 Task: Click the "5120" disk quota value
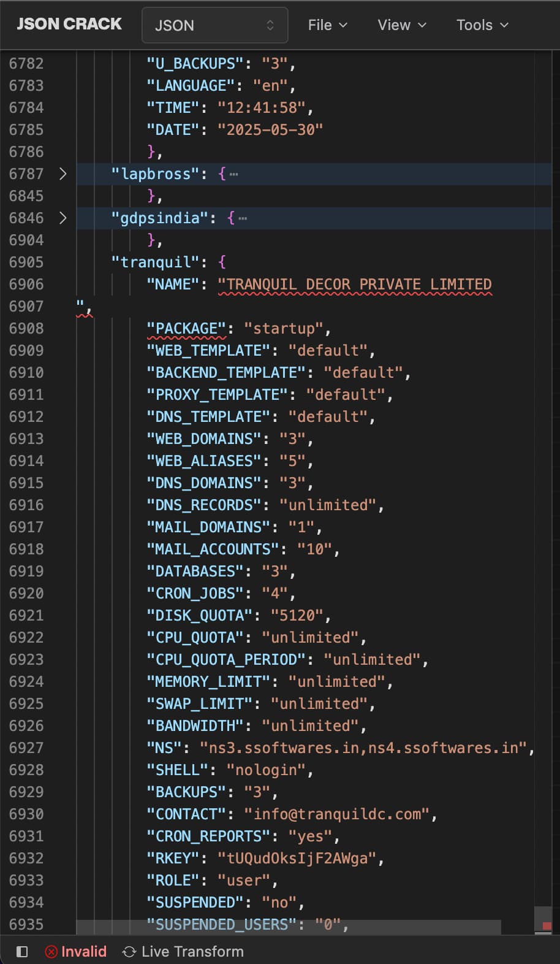298,615
